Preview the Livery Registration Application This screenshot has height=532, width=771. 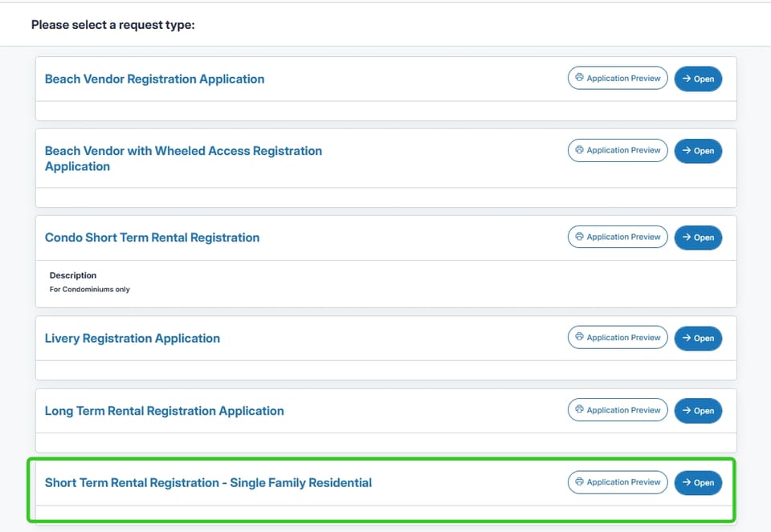tap(618, 338)
